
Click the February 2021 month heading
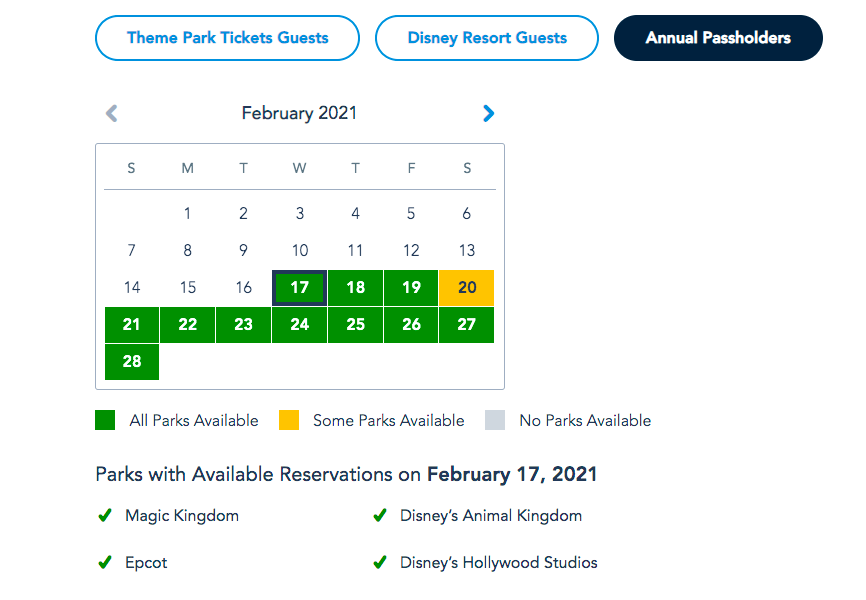tap(299, 114)
